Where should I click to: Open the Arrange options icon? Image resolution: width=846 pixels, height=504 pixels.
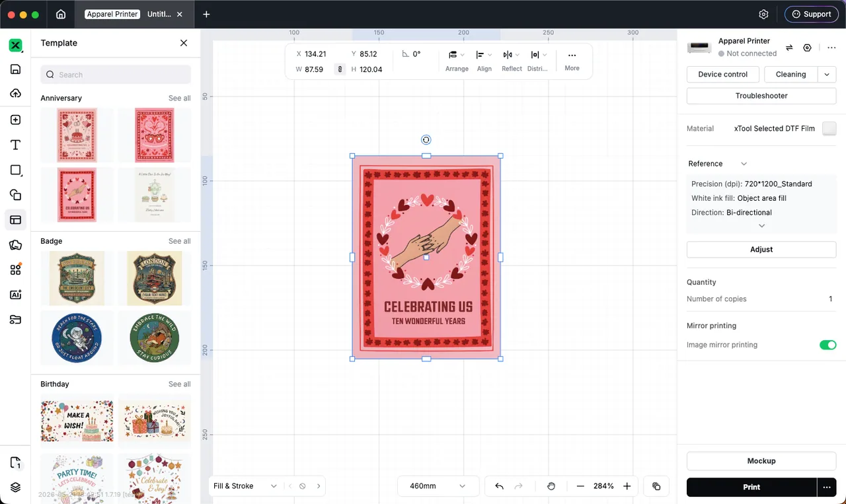453,55
